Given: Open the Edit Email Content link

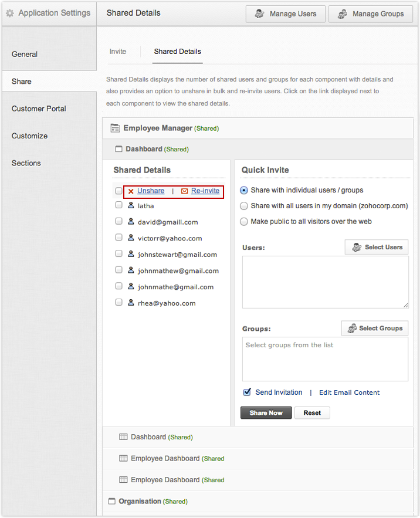Looking at the screenshot, I should (x=349, y=392).
